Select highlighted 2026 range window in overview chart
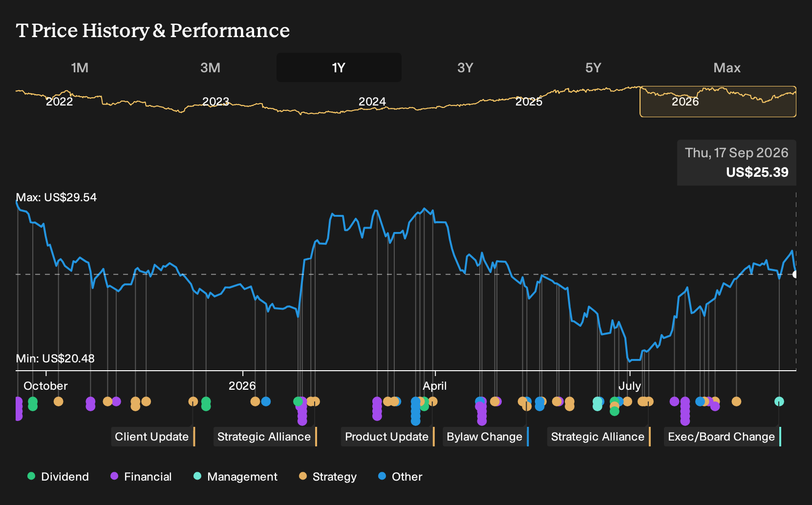 (x=718, y=102)
